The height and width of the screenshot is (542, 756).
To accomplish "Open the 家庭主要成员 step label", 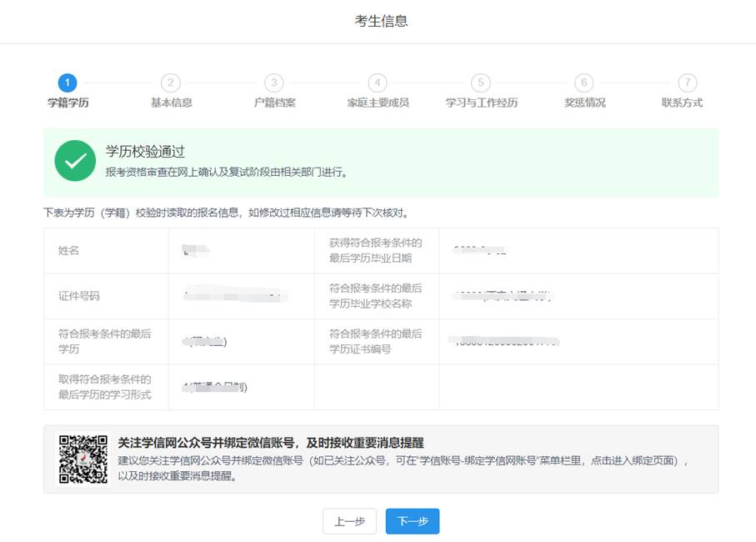I will point(378,103).
